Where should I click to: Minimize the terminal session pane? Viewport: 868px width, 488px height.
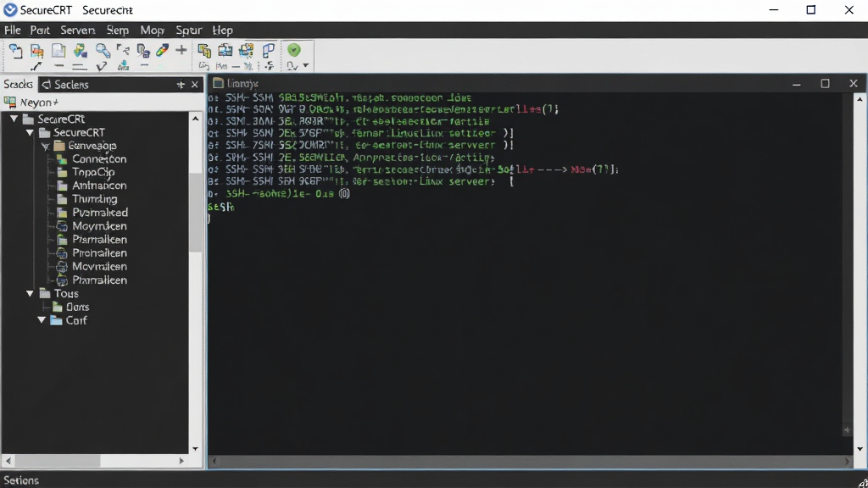pyautogui.click(x=797, y=84)
